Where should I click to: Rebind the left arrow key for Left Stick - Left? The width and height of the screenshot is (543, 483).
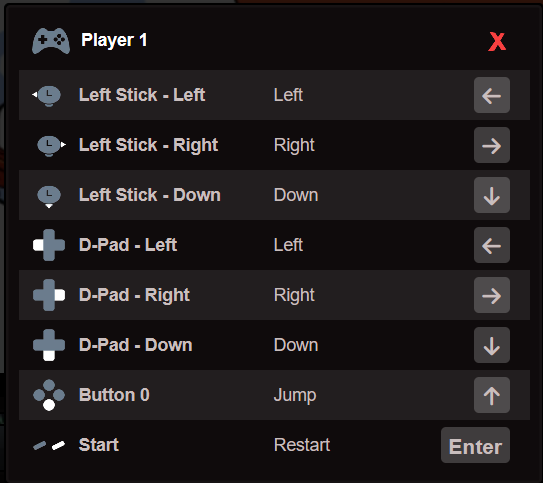tap(492, 95)
